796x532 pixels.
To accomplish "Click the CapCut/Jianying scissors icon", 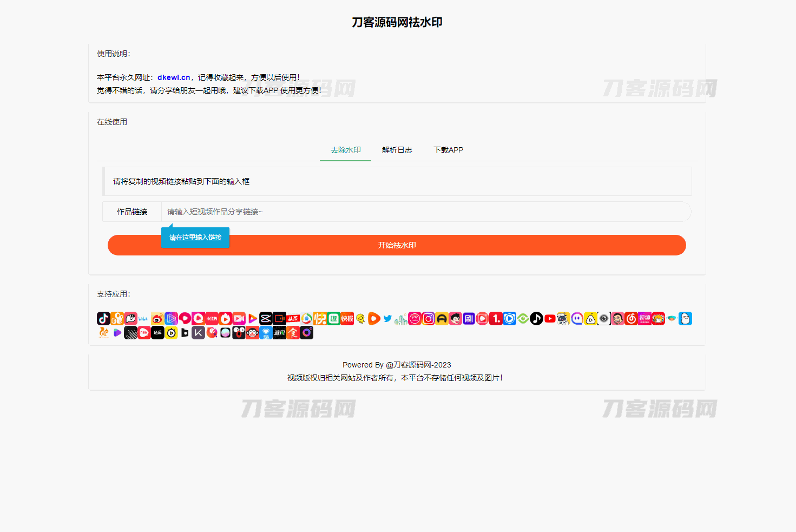I will pyautogui.click(x=266, y=319).
